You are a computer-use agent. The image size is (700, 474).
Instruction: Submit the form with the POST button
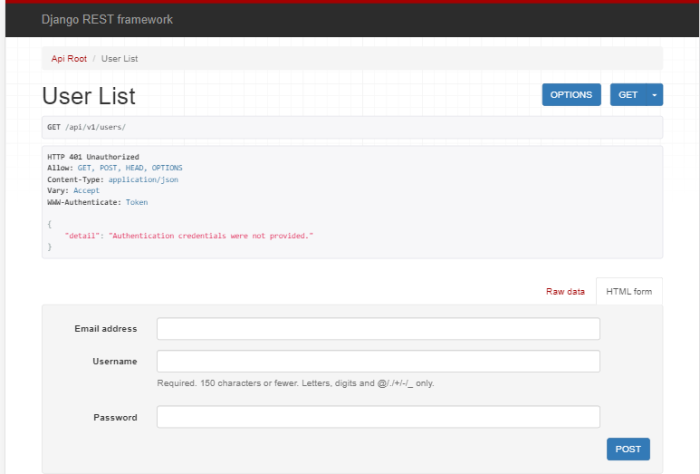628,449
